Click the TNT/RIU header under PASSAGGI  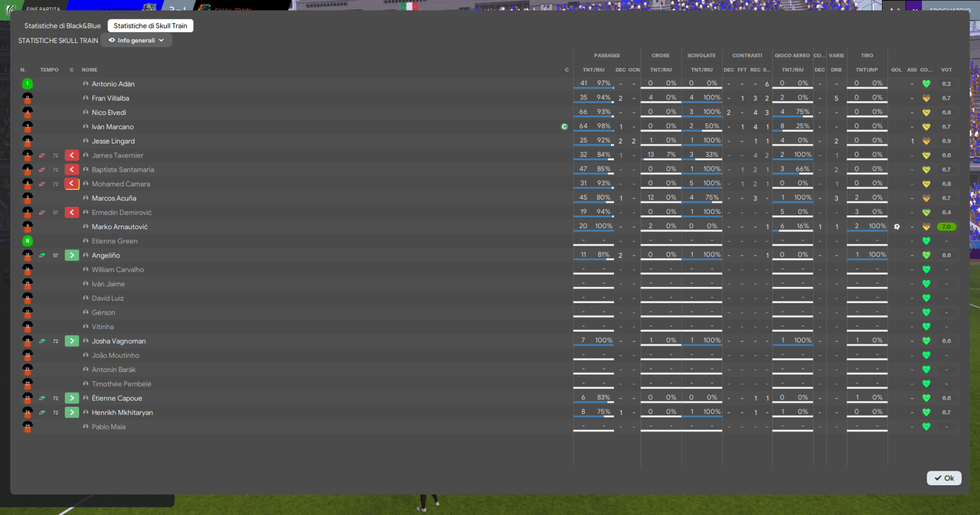pos(594,70)
